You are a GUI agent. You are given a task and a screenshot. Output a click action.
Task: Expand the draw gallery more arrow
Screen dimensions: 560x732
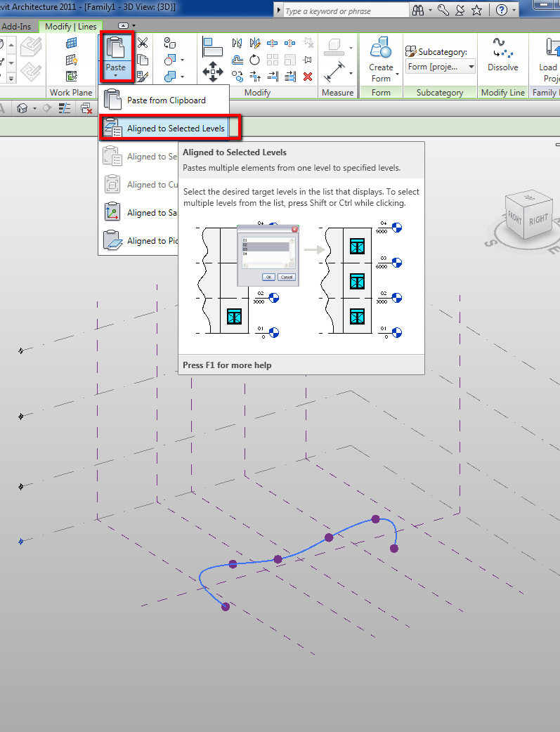(11, 77)
